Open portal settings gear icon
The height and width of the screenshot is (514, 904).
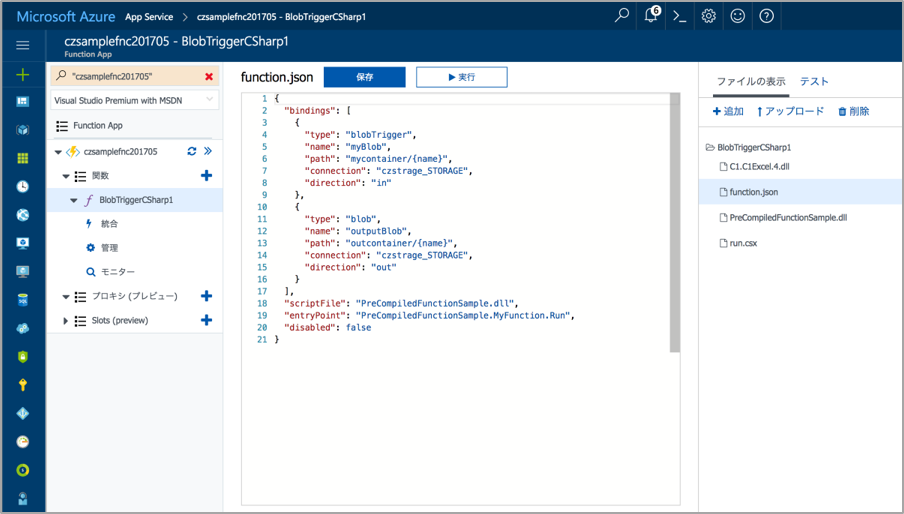[709, 16]
